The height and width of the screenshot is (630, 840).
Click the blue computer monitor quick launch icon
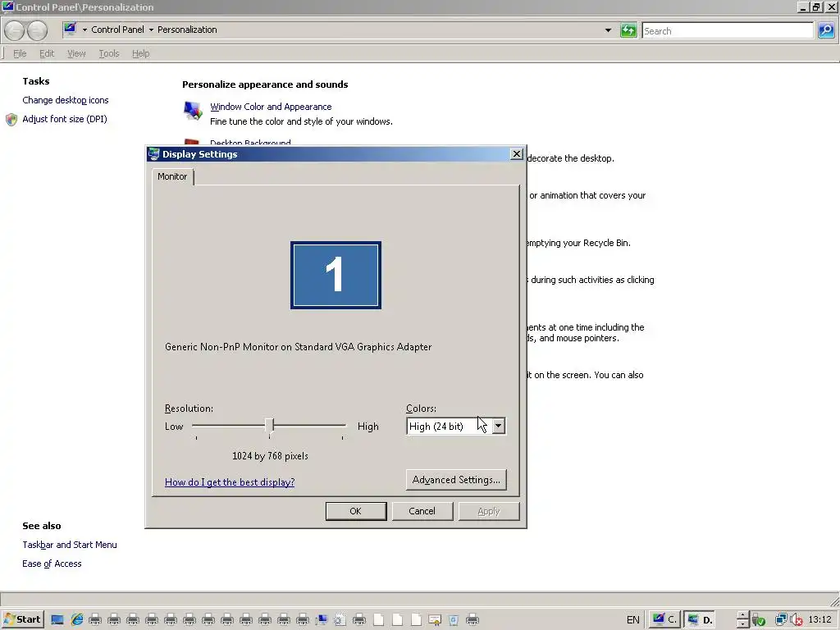[322, 620]
